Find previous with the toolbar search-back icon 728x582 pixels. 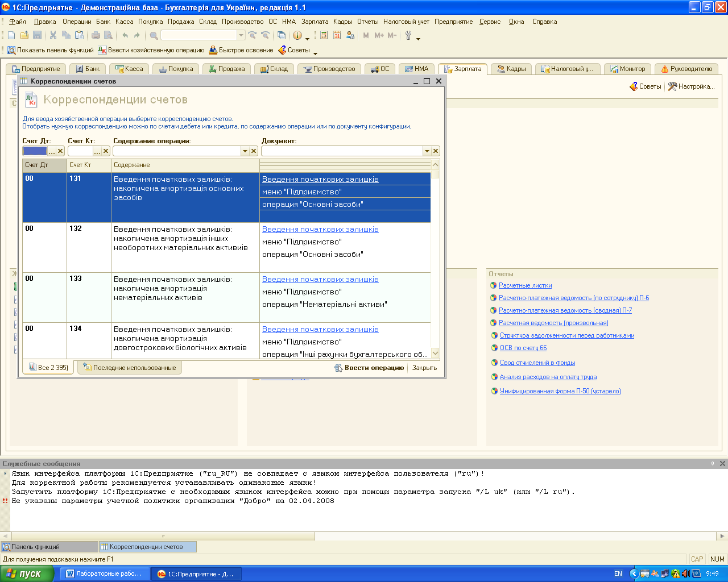tap(265, 35)
